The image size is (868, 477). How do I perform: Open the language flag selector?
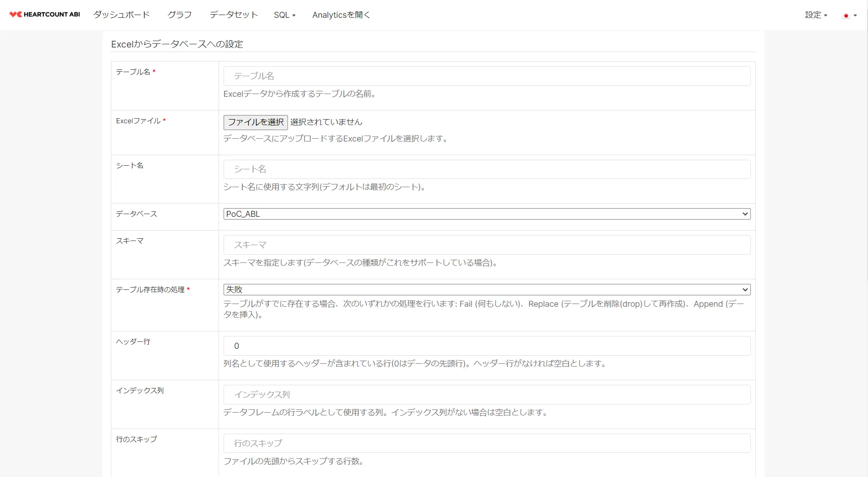point(849,15)
